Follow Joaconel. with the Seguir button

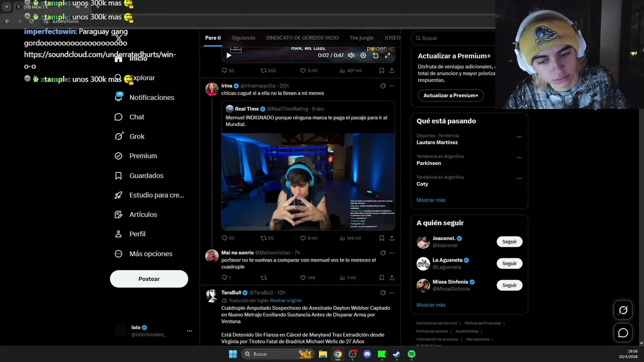(x=509, y=242)
